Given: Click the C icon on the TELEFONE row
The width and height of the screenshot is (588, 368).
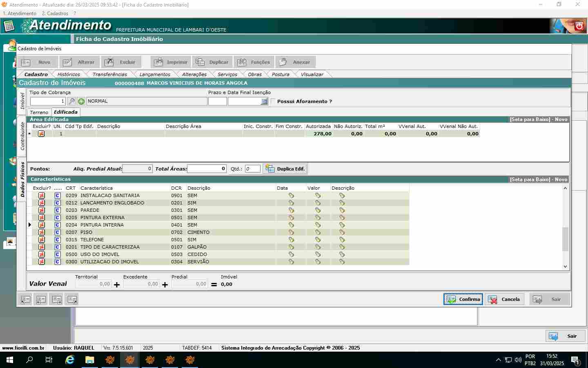Looking at the screenshot, I should tap(58, 240).
